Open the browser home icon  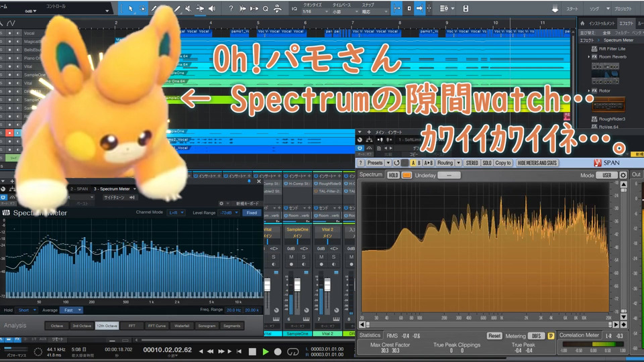[582, 23]
